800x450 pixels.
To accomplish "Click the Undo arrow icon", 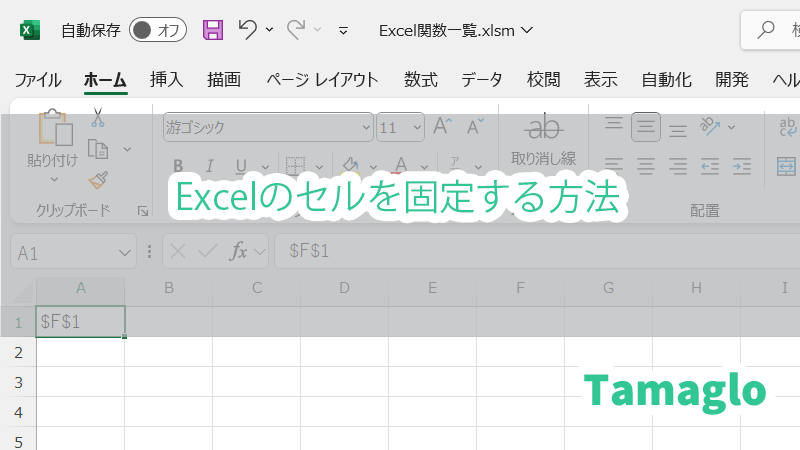I will pyautogui.click(x=248, y=30).
